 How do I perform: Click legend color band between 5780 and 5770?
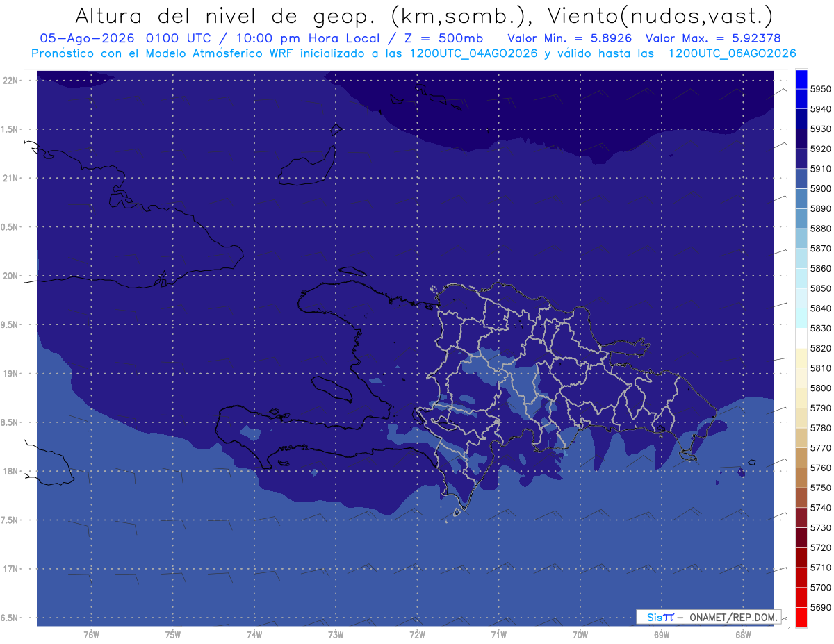click(x=801, y=438)
